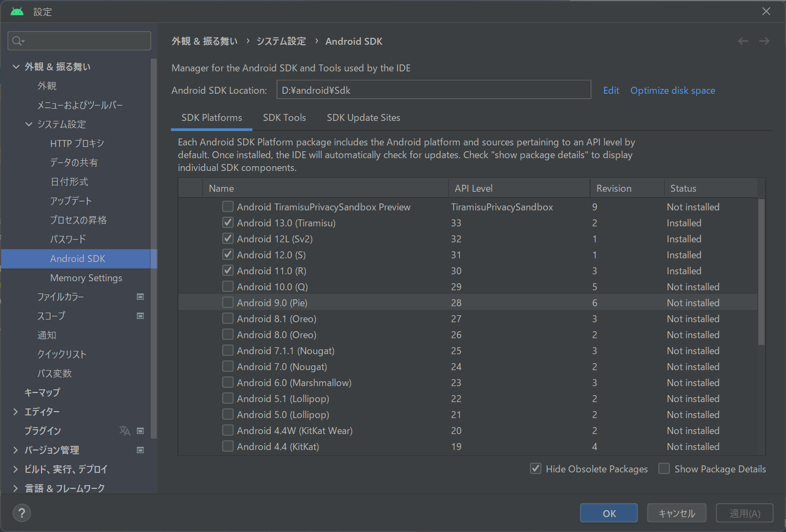Switch to the SDK Platforms tab

tap(211, 118)
